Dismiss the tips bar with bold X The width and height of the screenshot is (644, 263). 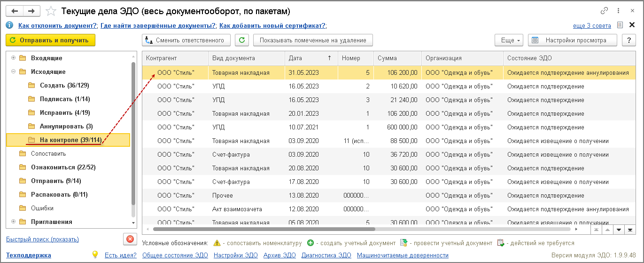pos(633,25)
